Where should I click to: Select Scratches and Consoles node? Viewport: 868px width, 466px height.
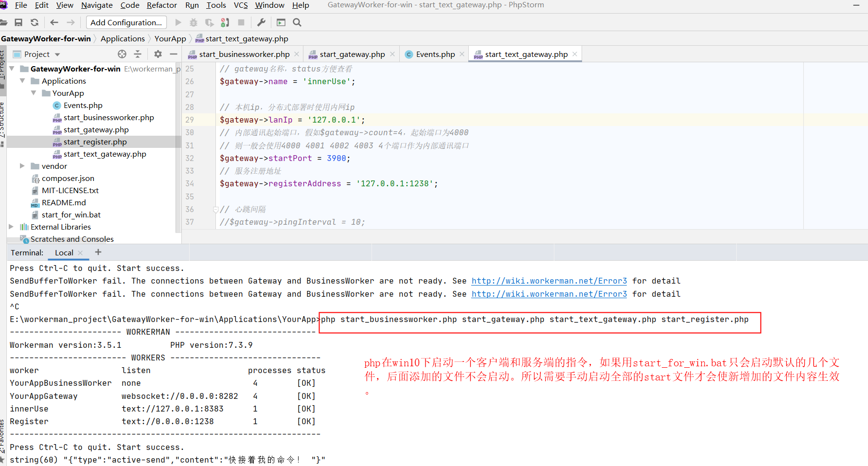tap(72, 239)
